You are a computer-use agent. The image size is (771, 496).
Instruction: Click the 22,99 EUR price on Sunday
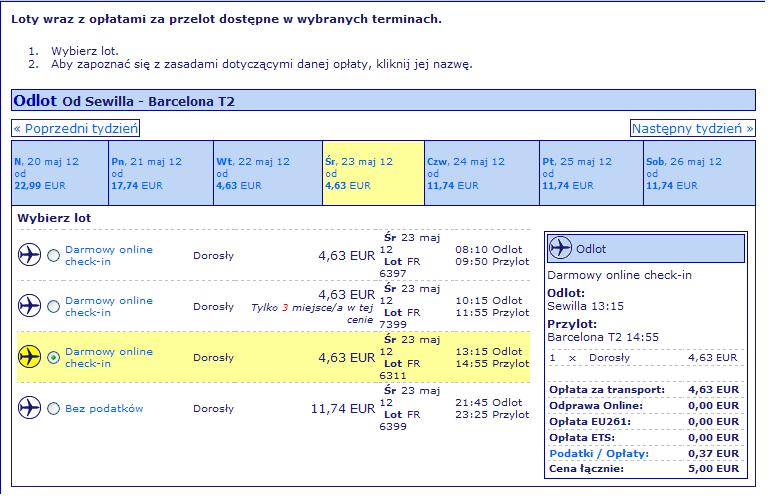(x=40, y=185)
